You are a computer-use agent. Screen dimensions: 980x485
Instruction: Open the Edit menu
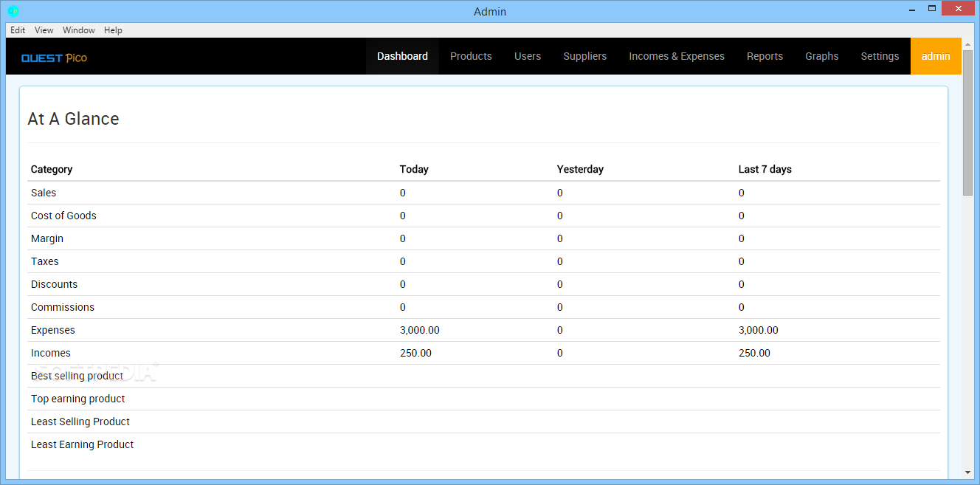pos(18,30)
